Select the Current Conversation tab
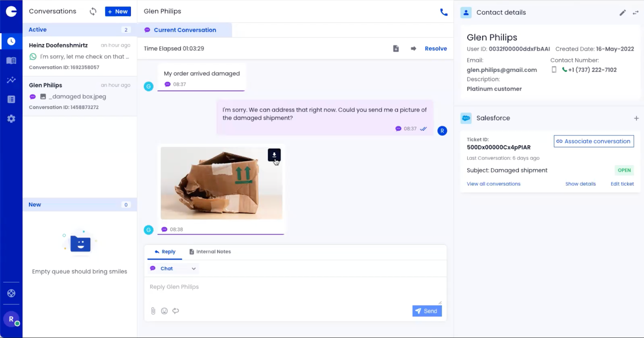 coord(185,30)
